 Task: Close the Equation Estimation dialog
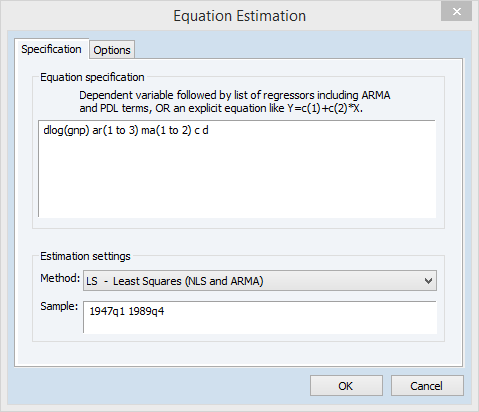(x=456, y=12)
